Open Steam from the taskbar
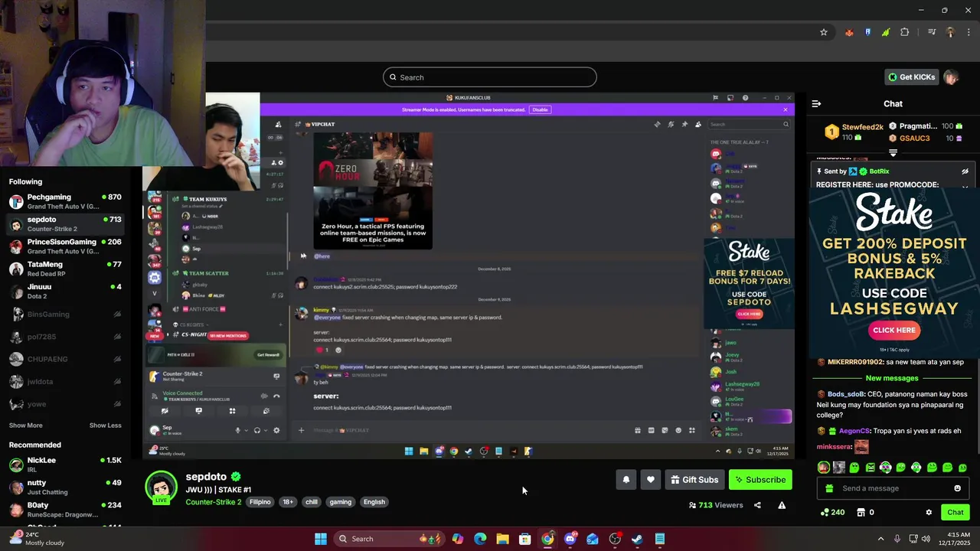 [x=637, y=539]
